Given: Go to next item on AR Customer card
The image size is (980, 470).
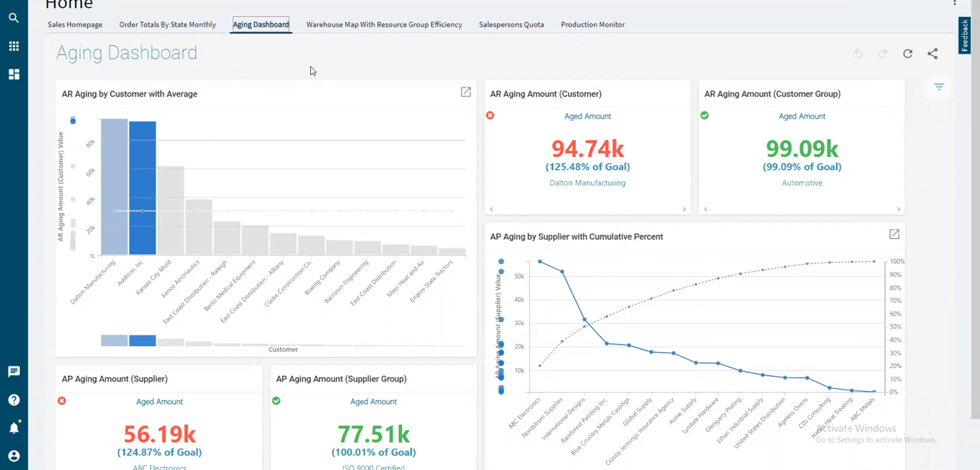Looking at the screenshot, I should pos(684,209).
